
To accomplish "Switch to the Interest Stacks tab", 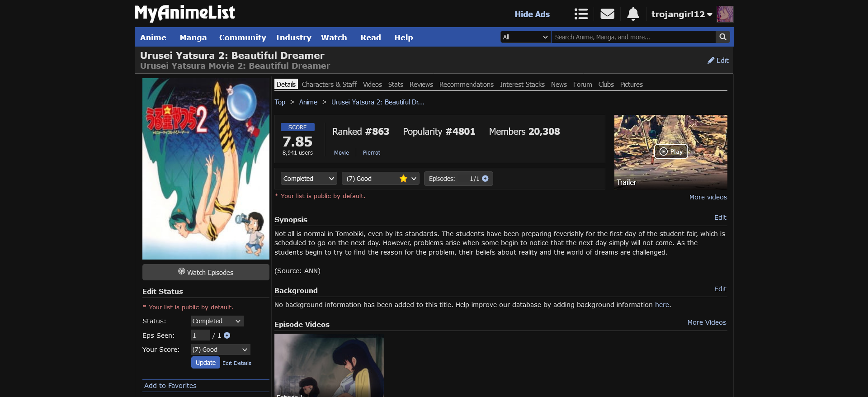I will click(x=522, y=85).
